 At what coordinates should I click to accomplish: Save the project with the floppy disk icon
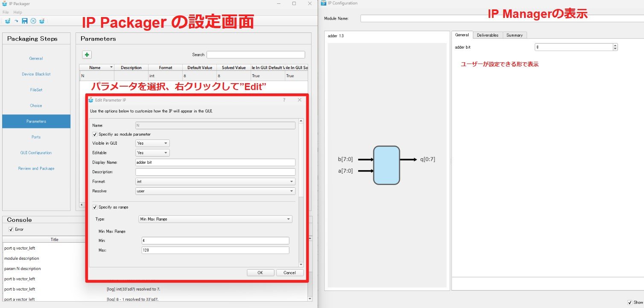tap(25, 21)
